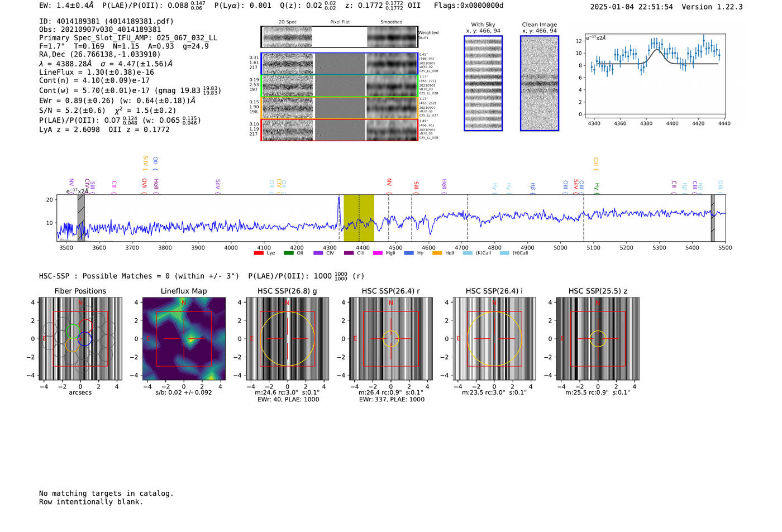Click the yellow highlighted band in the spectrum

click(x=359, y=218)
